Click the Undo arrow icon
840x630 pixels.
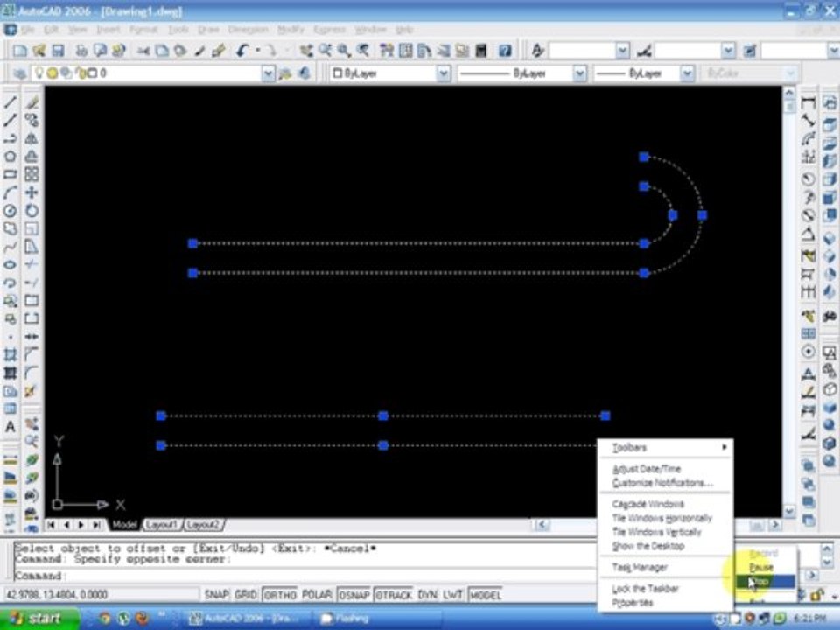click(x=242, y=51)
